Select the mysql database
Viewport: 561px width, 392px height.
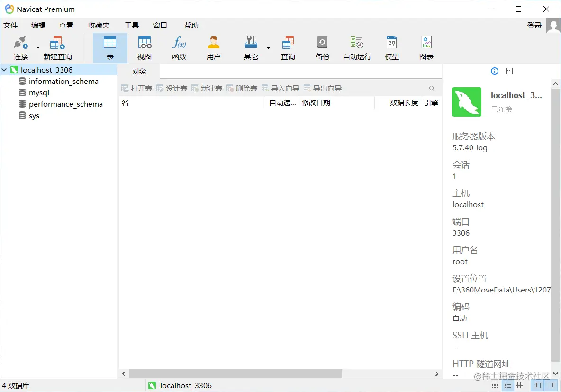pos(39,93)
